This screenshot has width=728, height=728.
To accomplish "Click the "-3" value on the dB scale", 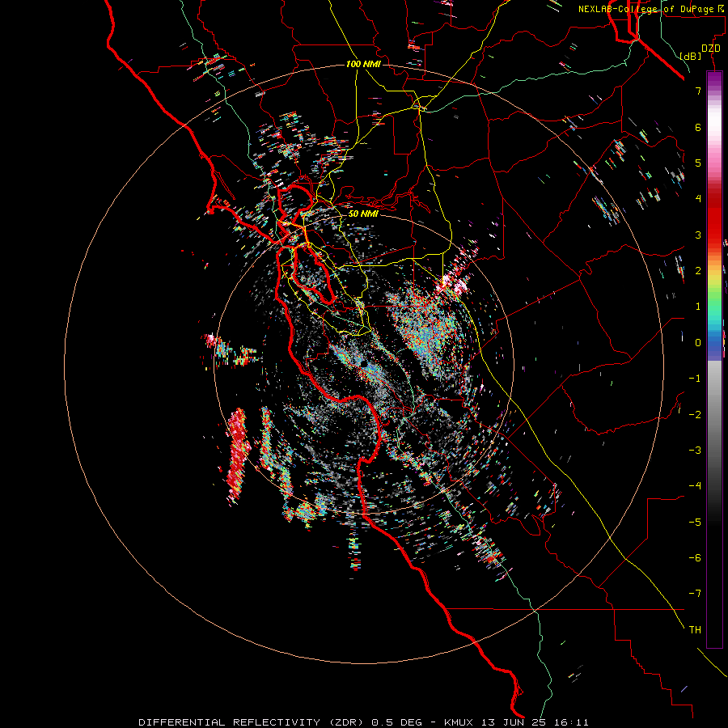I will [695, 451].
